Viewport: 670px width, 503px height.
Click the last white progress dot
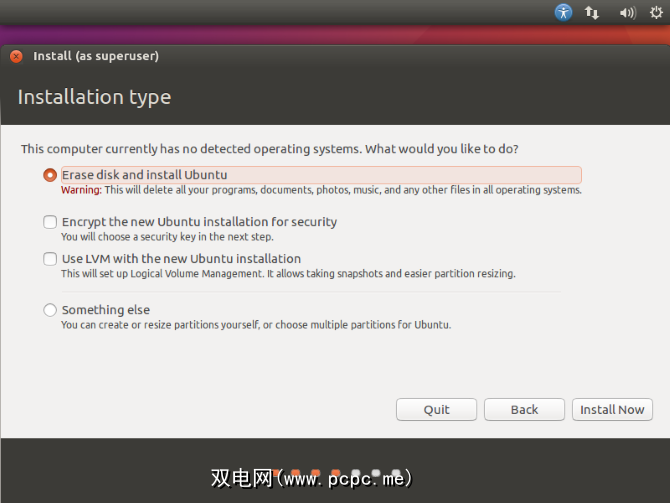click(397, 473)
